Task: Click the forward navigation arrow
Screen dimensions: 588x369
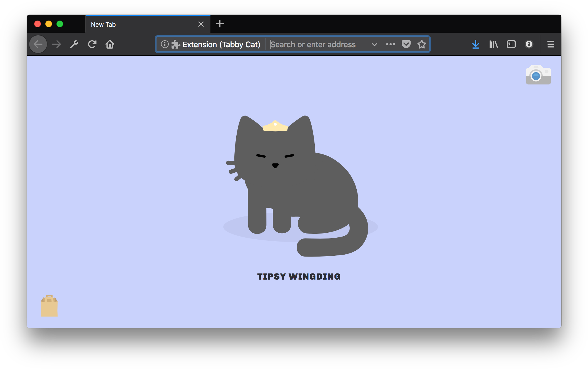Action: pyautogui.click(x=56, y=44)
